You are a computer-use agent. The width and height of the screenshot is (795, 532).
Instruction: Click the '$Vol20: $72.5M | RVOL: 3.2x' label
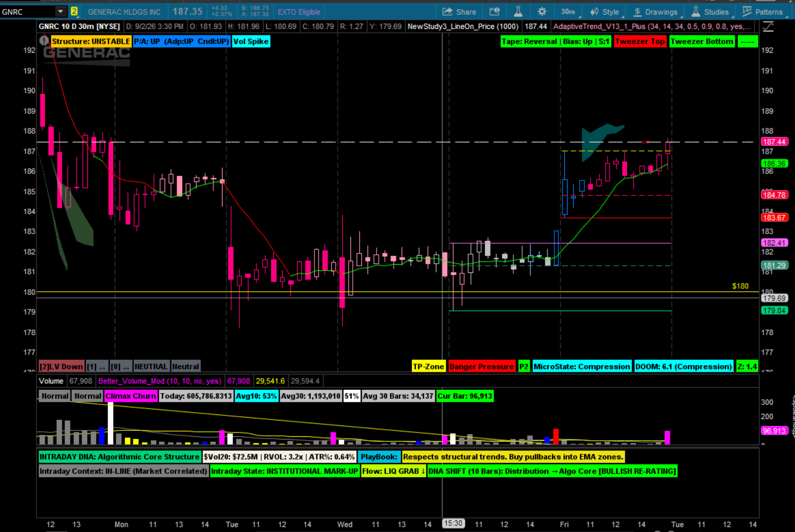[x=279, y=457]
